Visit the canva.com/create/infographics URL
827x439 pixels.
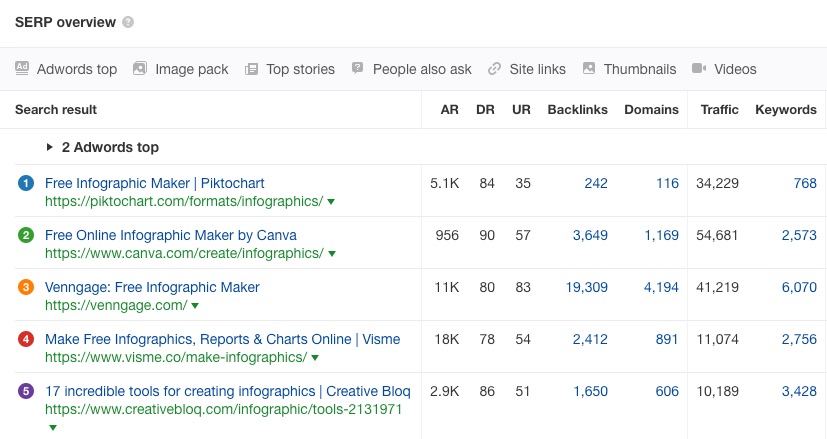(184, 253)
